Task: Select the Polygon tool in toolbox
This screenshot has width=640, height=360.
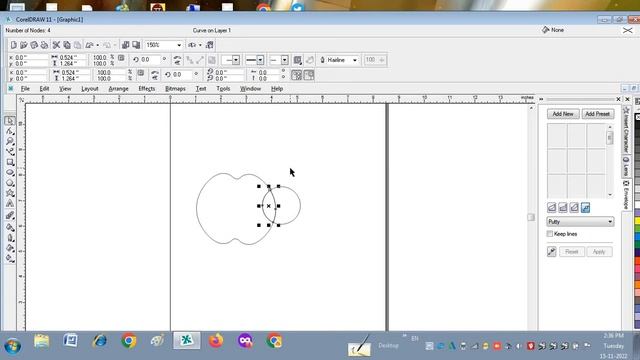Action: point(10,183)
